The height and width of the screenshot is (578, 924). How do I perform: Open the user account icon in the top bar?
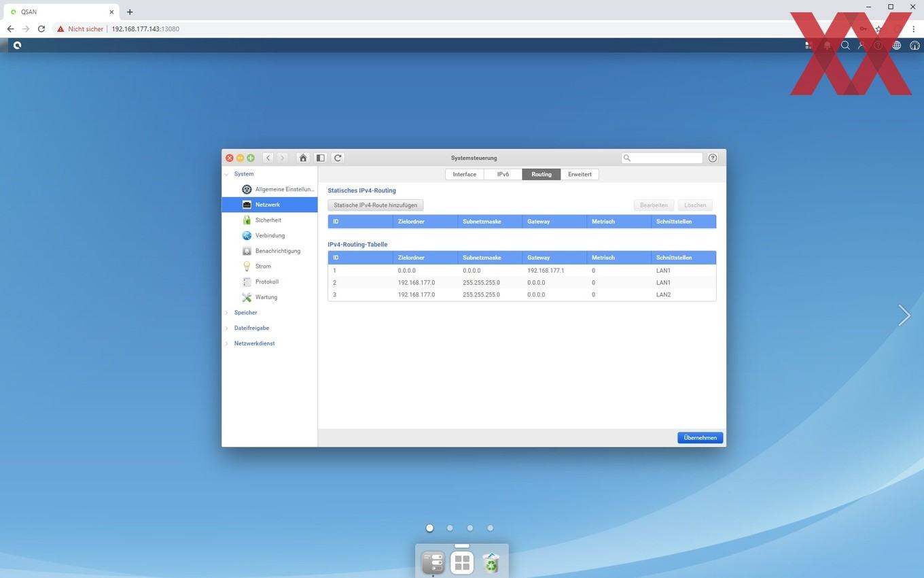click(x=861, y=46)
